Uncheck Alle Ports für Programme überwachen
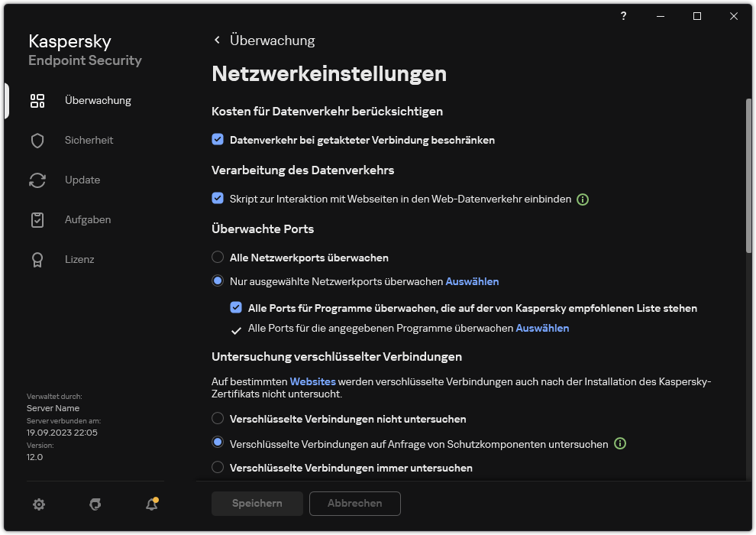 pyautogui.click(x=236, y=307)
